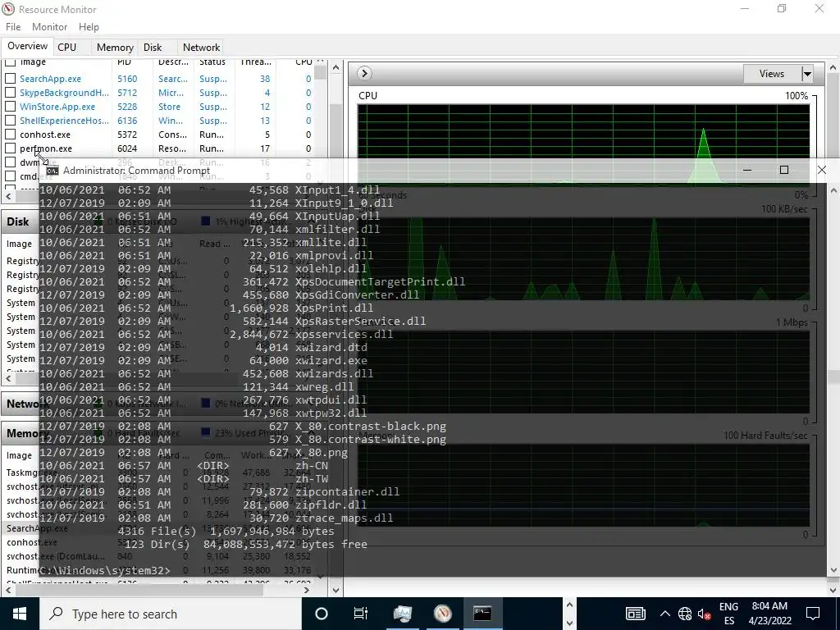Switch to Command Prompt taskbar icon
Image resolution: width=840 pixels, height=630 pixels.
point(482,614)
